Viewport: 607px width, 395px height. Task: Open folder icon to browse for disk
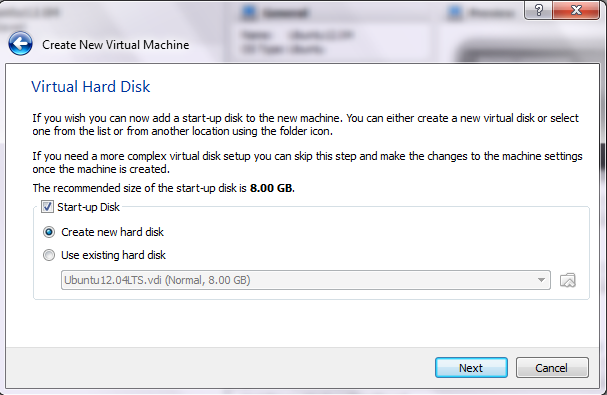coord(568,280)
